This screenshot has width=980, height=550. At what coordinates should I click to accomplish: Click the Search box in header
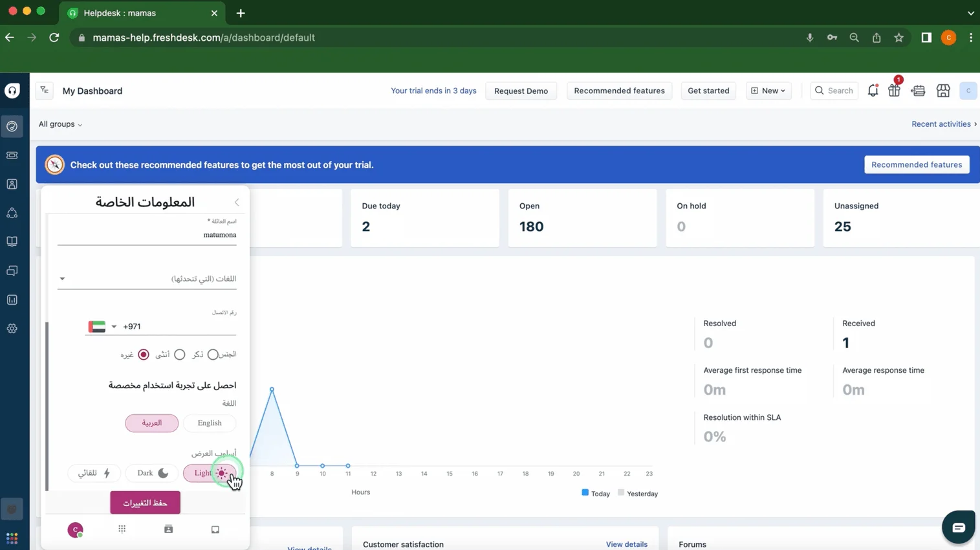pos(834,91)
